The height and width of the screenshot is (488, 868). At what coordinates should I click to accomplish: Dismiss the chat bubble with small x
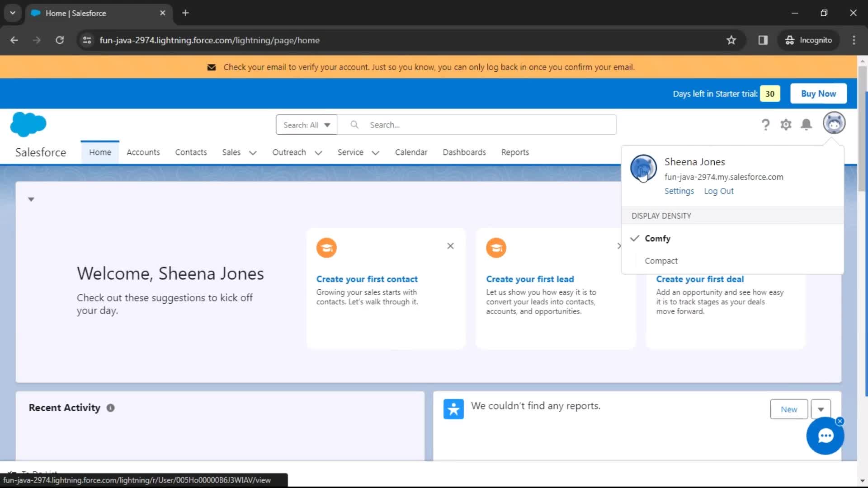pyautogui.click(x=840, y=421)
